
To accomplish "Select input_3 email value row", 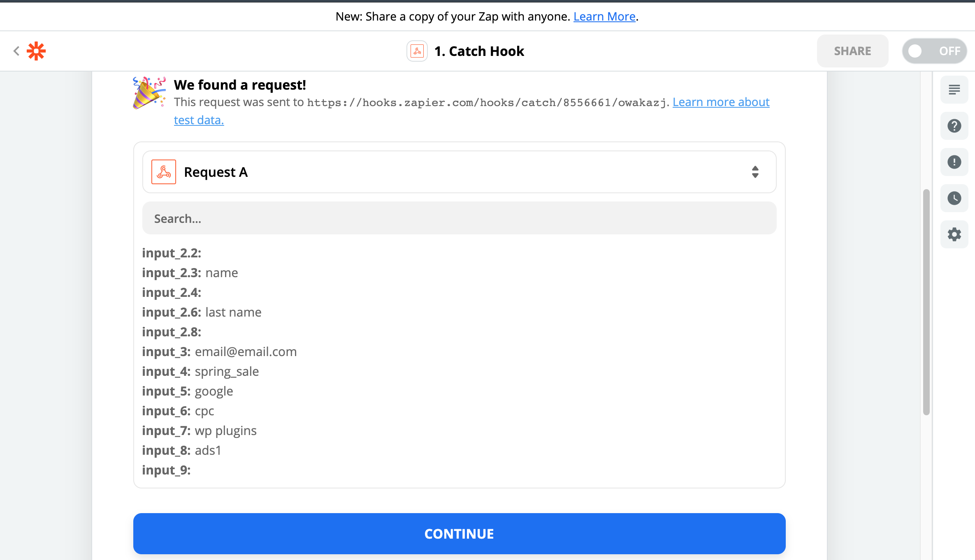I will coord(219,352).
